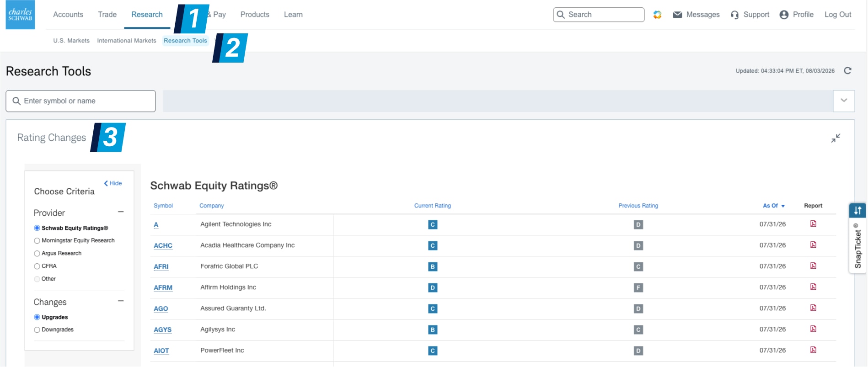Open AIOT symbol link

pyautogui.click(x=161, y=351)
